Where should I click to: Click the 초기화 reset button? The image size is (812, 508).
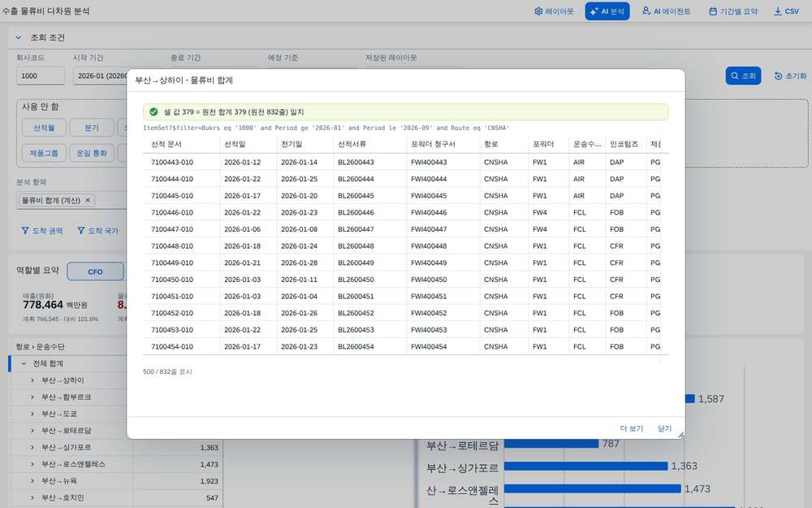coord(790,76)
